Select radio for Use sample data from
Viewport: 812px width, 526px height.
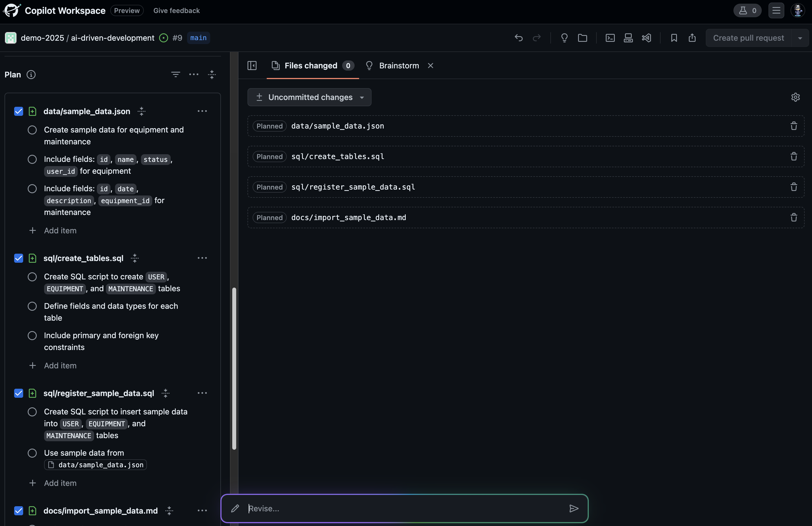tap(32, 453)
